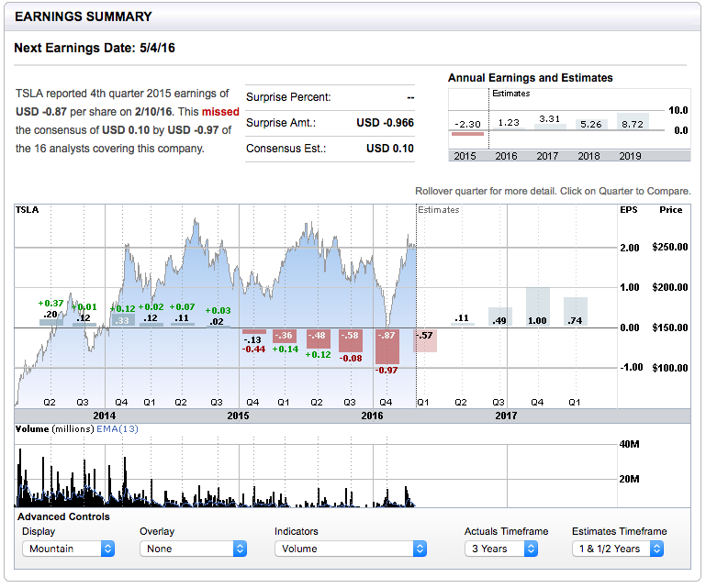Click the year 2017 label on the timeline
Image resolution: width=706 pixels, height=588 pixels.
pyautogui.click(x=506, y=416)
